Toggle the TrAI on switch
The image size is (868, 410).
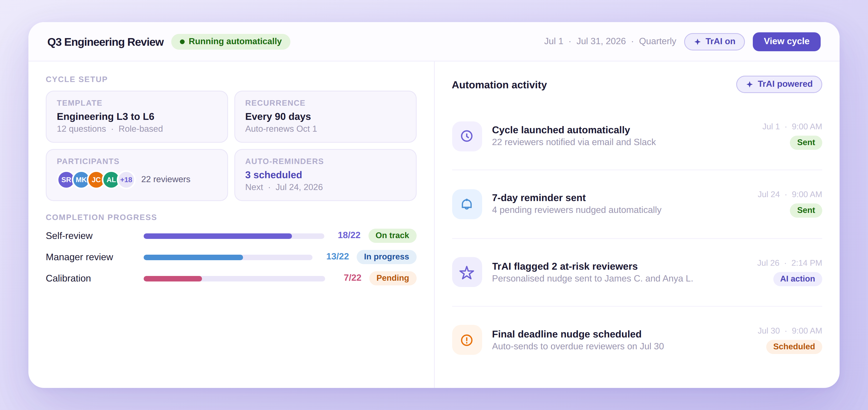tap(714, 42)
